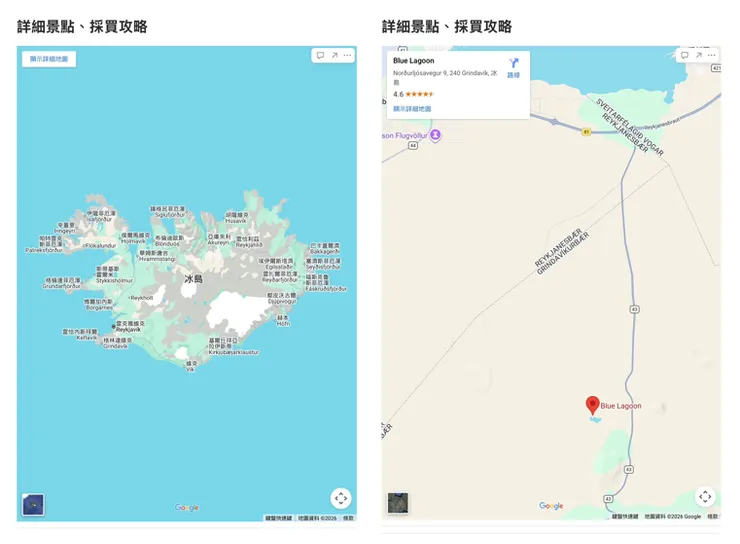Click the show detailed map button on the Iceland map

[x=49, y=59]
